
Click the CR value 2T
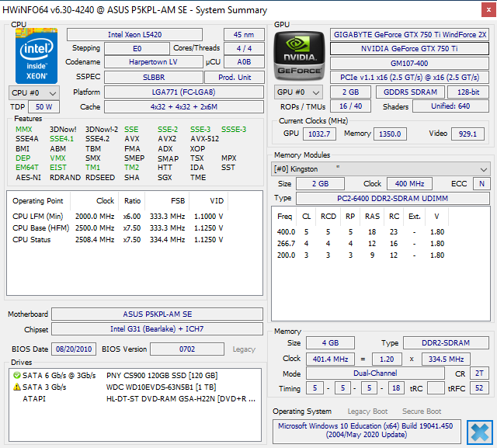479,373
